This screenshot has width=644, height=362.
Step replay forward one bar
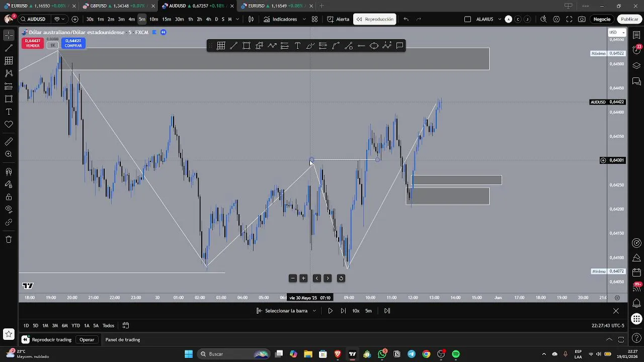coord(343,311)
